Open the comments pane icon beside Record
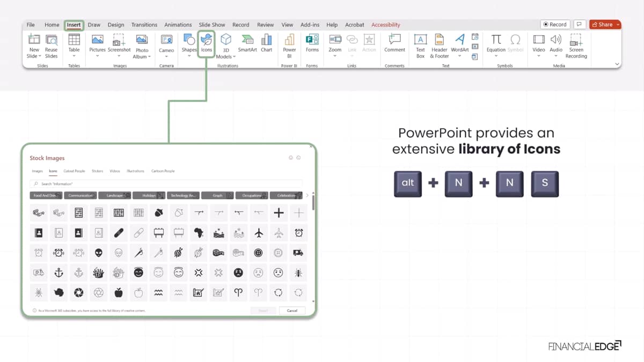The height and width of the screenshot is (362, 644). coord(580,25)
